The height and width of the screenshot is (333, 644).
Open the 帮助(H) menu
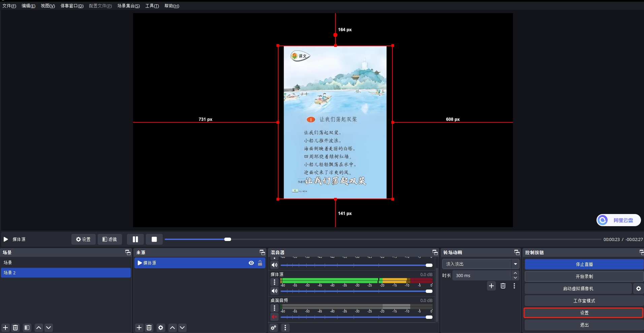(x=172, y=6)
